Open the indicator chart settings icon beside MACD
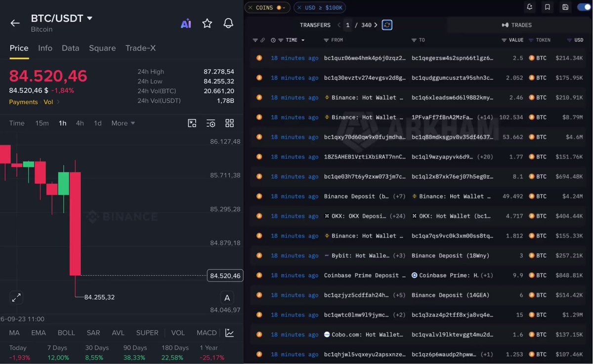593x364 pixels. 229,333
